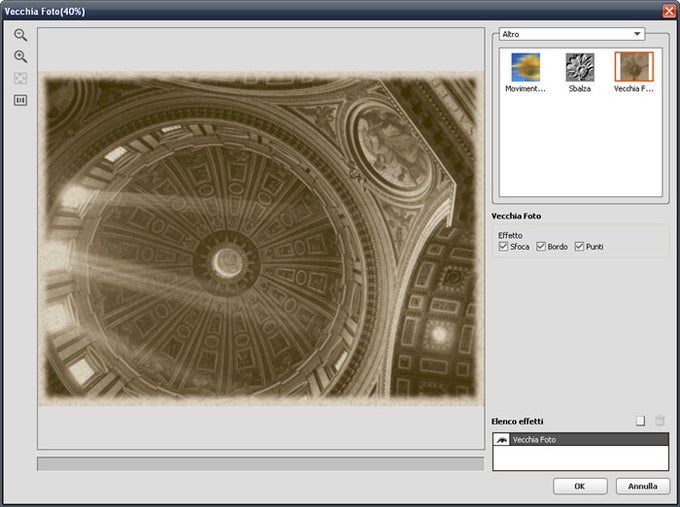The image size is (680, 507).
Task: Click the trash icon in Elenco effetti
Action: click(x=660, y=421)
